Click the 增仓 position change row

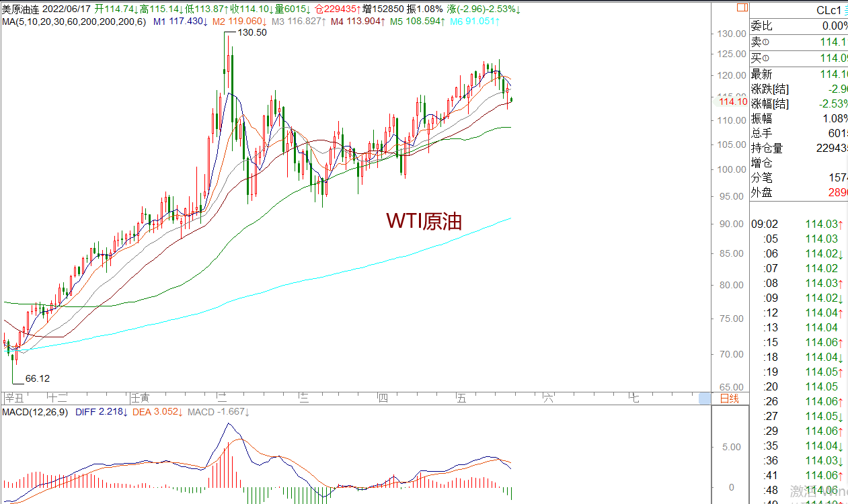click(799, 163)
